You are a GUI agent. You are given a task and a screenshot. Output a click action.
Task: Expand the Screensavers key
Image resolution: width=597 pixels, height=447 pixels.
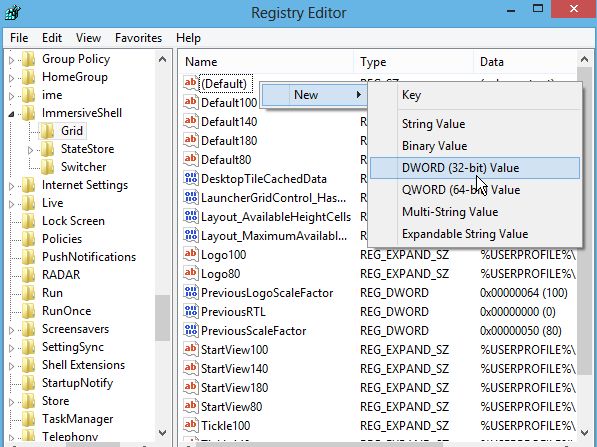tap(11, 330)
